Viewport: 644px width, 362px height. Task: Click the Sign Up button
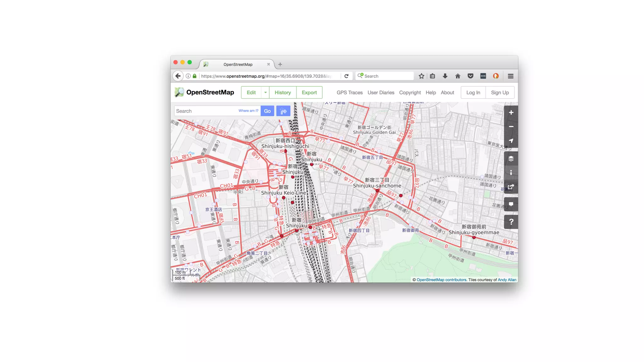(x=500, y=92)
